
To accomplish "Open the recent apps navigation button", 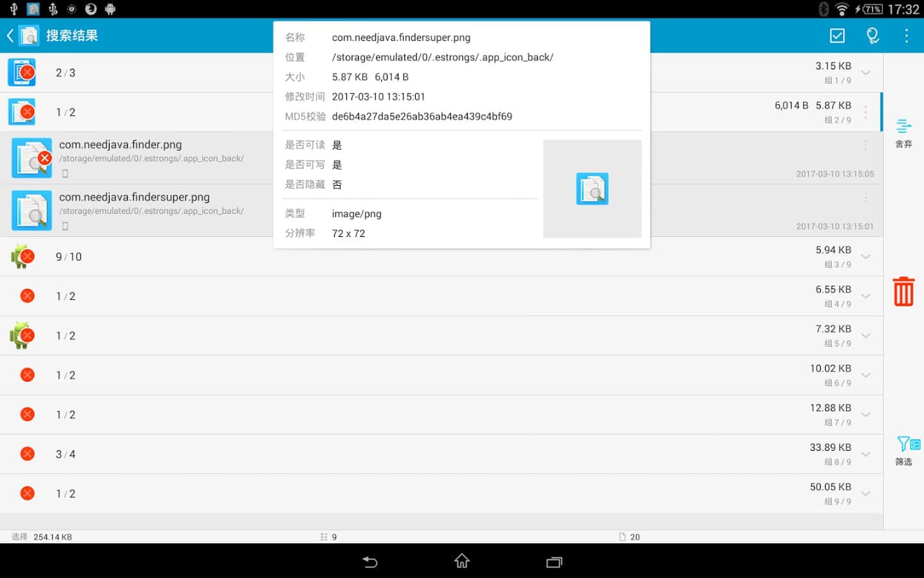I will pos(554,562).
